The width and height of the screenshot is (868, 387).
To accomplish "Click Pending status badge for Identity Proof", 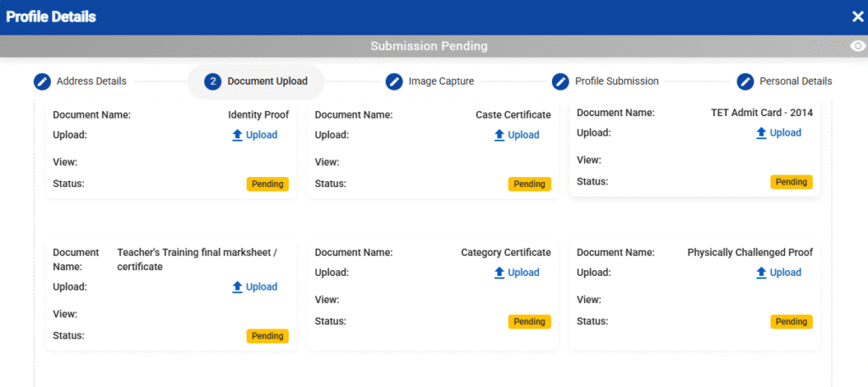I will 268,184.
